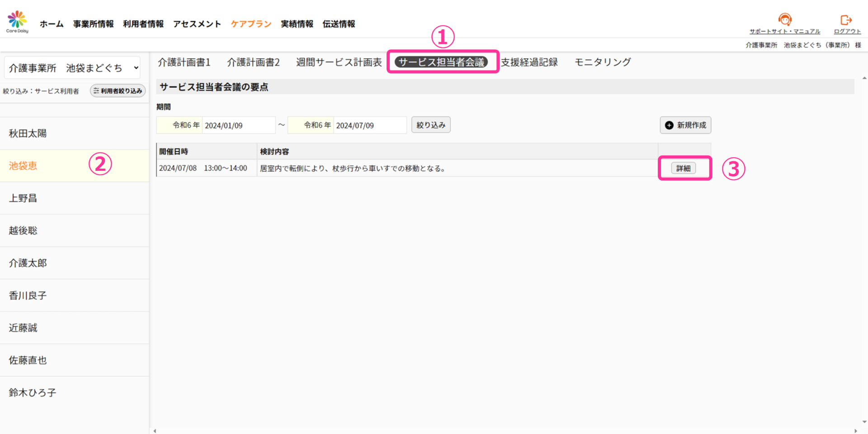This screenshot has height=434, width=868.
Task: Switch to 介護計画書1 tab
Action: 184,62
